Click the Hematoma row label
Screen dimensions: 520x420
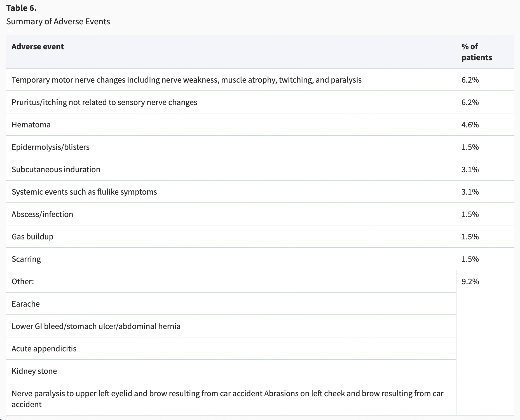[x=31, y=125]
